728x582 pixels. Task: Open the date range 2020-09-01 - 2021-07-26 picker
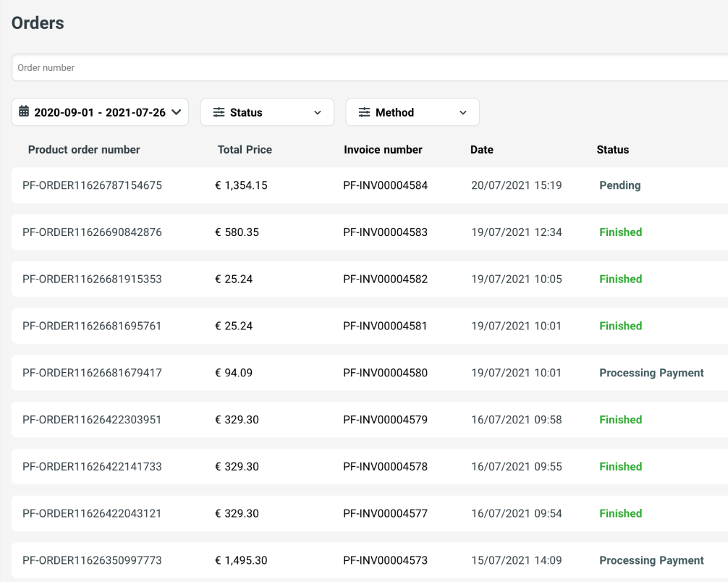click(100, 112)
